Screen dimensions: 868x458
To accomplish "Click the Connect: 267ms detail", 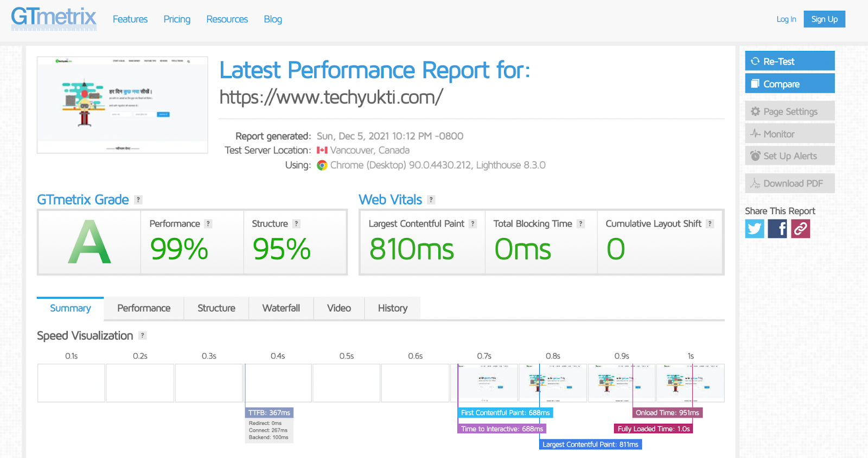I will (268, 430).
